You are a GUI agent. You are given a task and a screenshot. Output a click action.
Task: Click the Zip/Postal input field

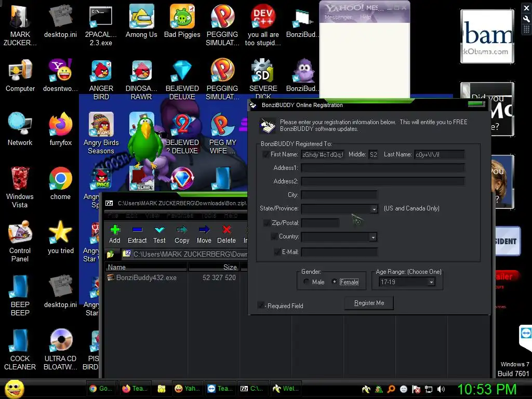coord(320,223)
